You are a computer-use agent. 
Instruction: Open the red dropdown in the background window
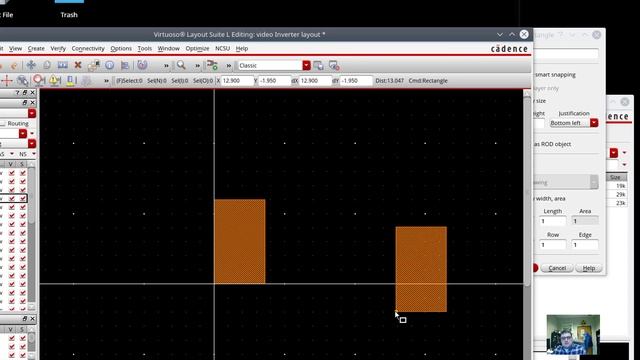(x=613, y=153)
